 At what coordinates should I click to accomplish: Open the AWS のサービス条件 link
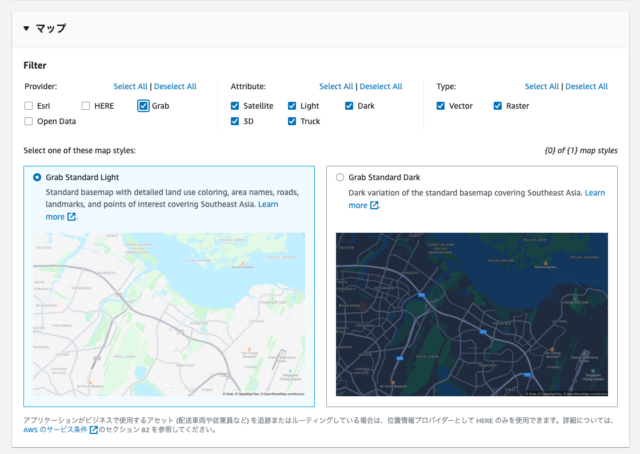(55, 430)
